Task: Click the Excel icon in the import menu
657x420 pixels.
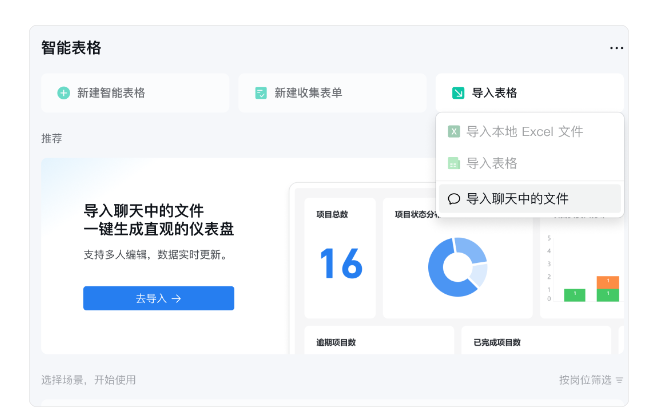Action: (454, 131)
